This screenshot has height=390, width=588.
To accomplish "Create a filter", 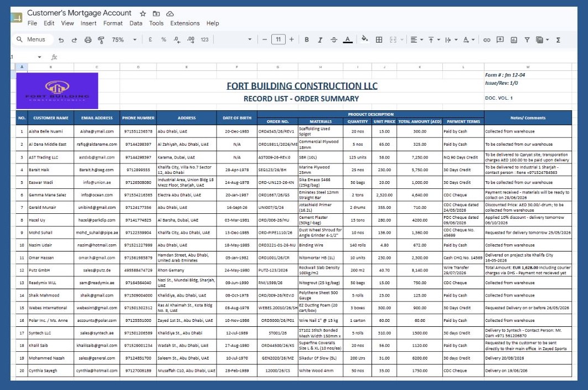I will (527, 40).
